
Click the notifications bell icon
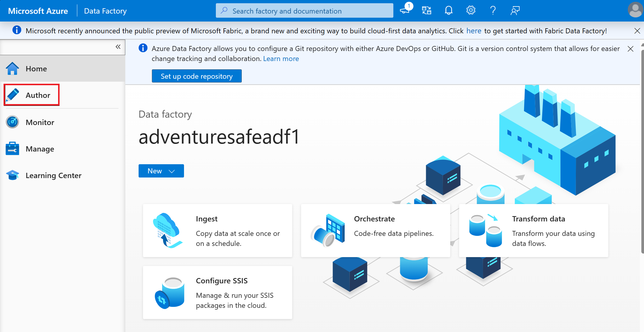click(448, 11)
